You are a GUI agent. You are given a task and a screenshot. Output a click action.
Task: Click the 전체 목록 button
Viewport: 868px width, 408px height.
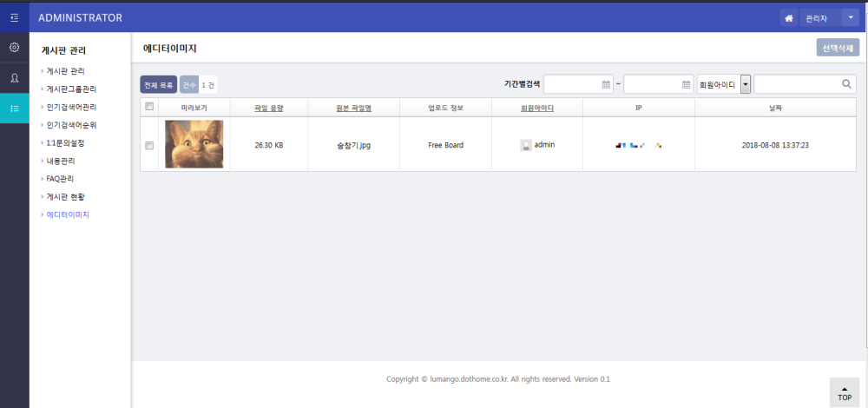[158, 85]
